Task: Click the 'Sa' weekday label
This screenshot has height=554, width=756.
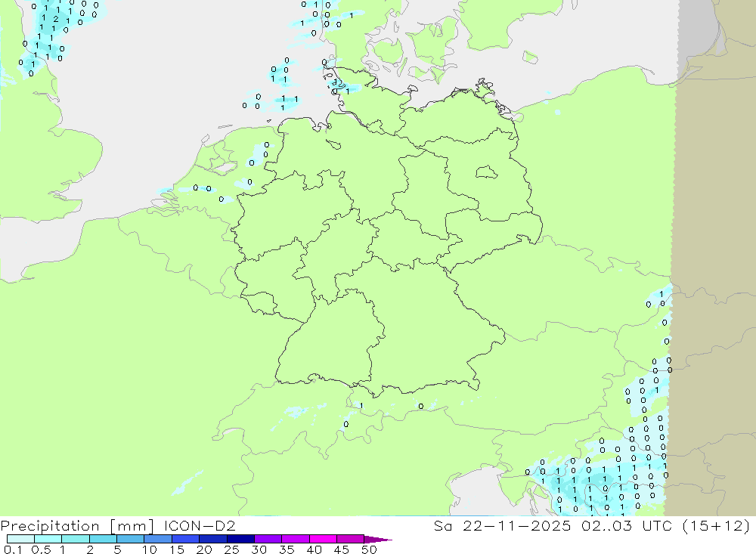Action: click(443, 525)
